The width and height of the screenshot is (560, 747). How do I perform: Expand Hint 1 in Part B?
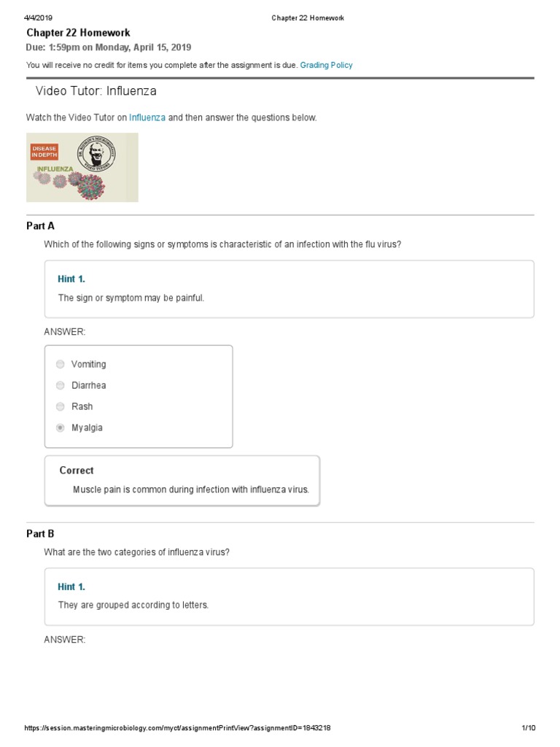pyautogui.click(x=71, y=587)
